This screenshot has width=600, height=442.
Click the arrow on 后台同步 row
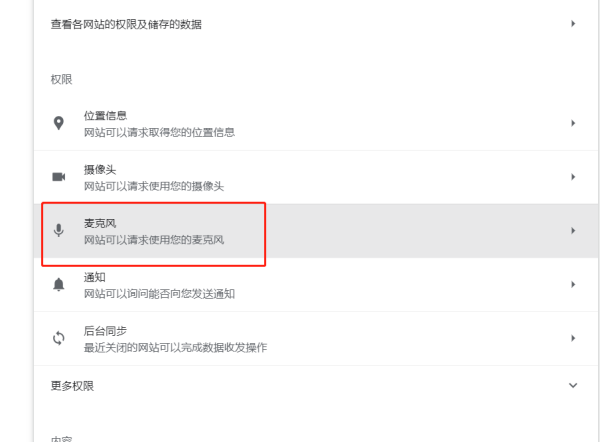pos(573,339)
